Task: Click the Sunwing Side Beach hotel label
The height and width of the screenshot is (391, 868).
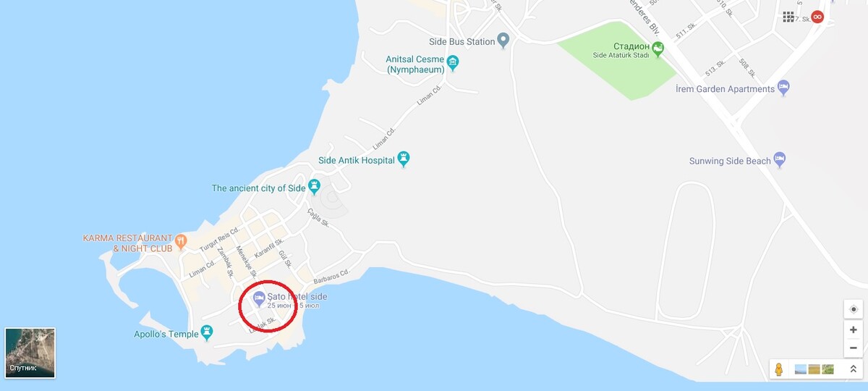Action: pyautogui.click(x=729, y=161)
